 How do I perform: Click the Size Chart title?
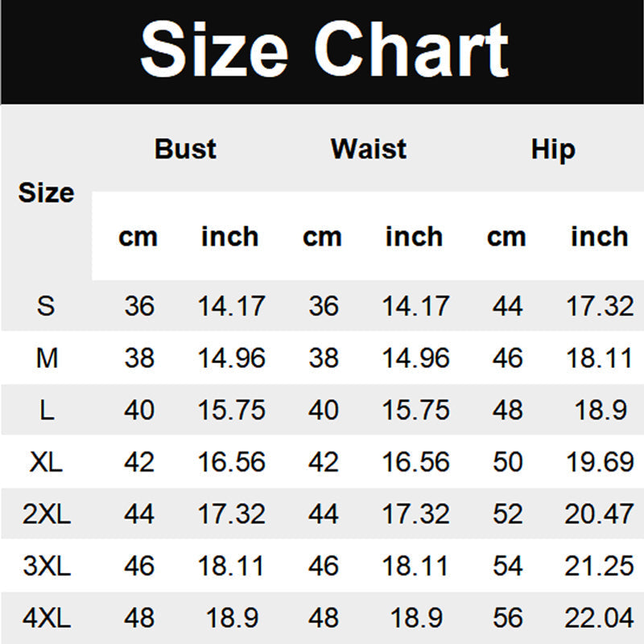click(324, 50)
